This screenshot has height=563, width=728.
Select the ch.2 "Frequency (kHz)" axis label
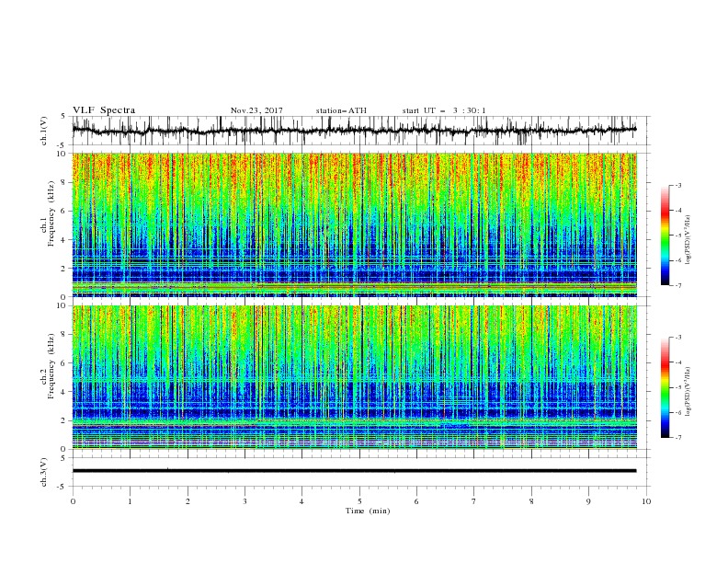(x=51, y=366)
